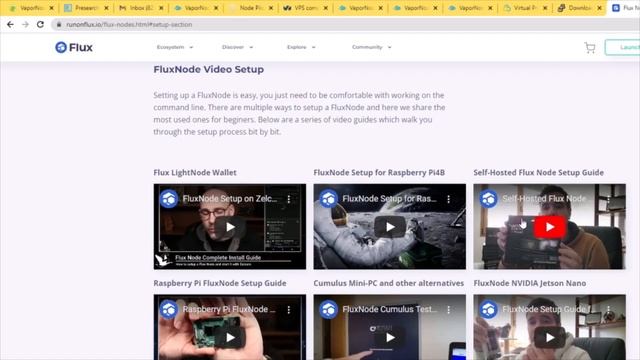Close the Download tab
Screen dimensions: 640x360
[600, 8]
